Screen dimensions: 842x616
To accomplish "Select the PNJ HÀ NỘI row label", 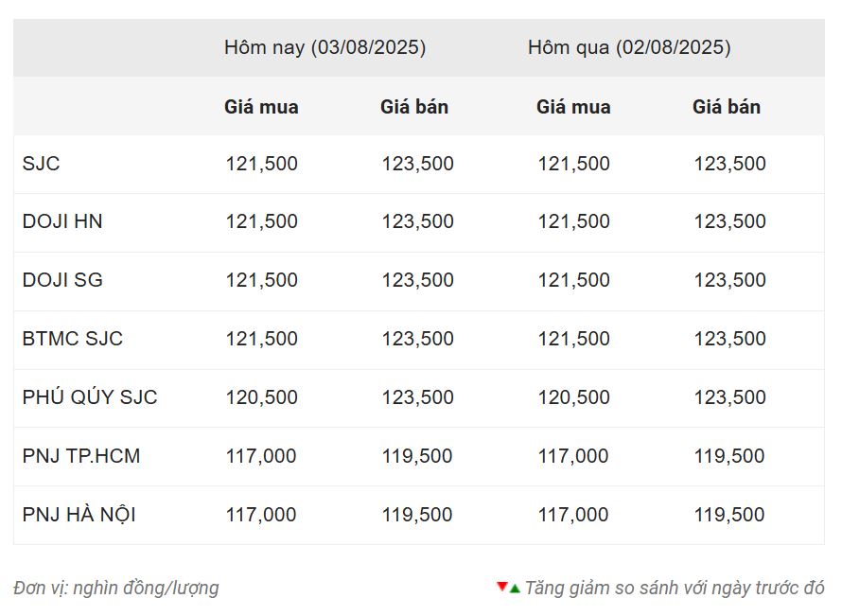I will tap(79, 515).
